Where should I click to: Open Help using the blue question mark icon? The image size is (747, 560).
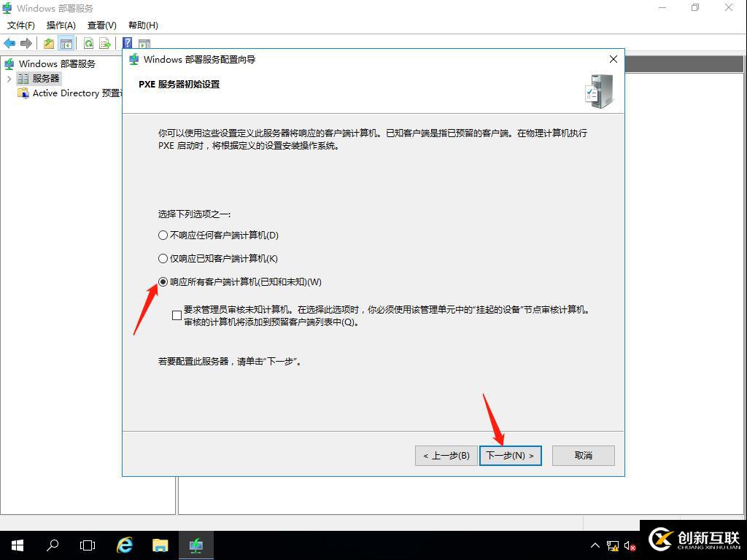[126, 42]
